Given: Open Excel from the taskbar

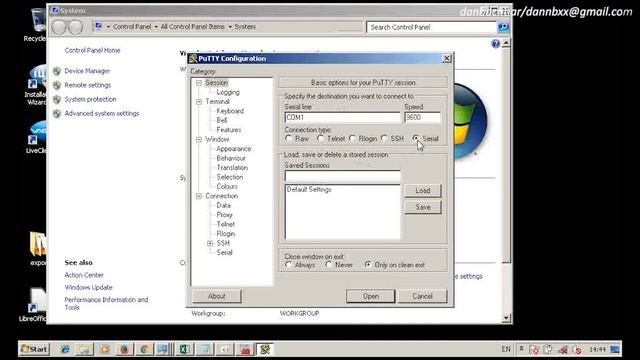Looking at the screenshot, I should point(184,349).
